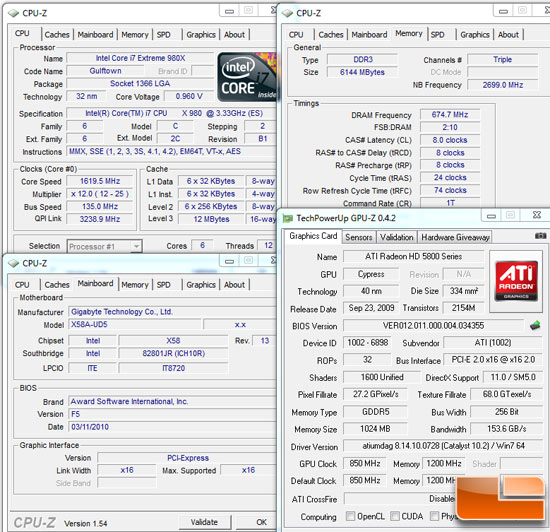Click the Channels Triple value
550x532 pixels.
[503, 60]
